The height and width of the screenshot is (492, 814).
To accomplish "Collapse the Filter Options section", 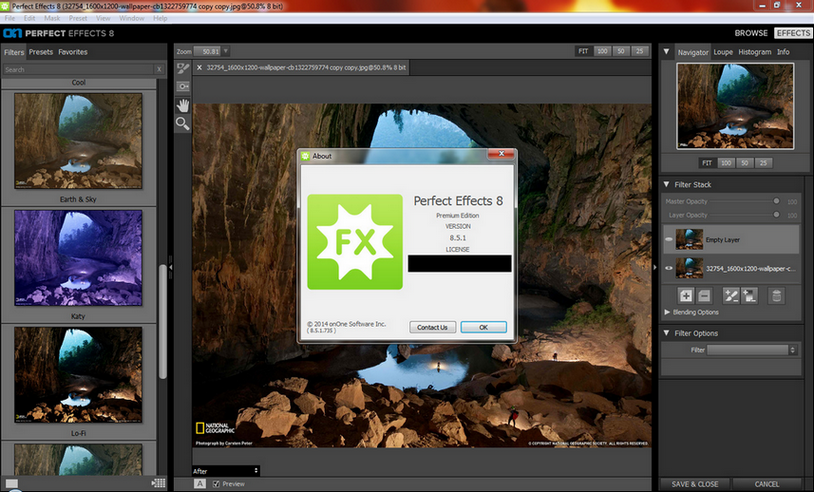I will pyautogui.click(x=667, y=333).
